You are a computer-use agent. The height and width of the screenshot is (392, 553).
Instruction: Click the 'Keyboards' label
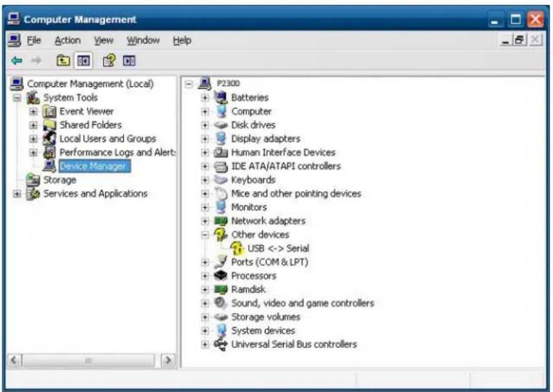point(253,180)
